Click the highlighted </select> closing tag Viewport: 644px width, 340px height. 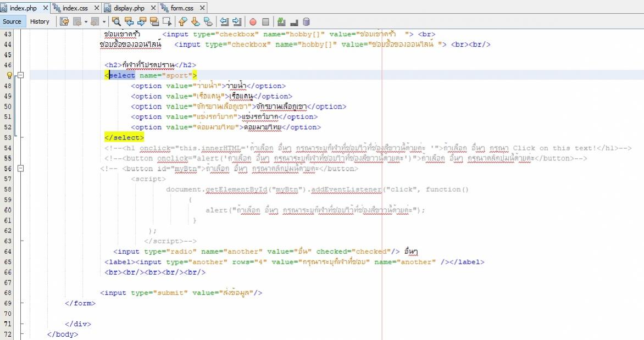124,137
